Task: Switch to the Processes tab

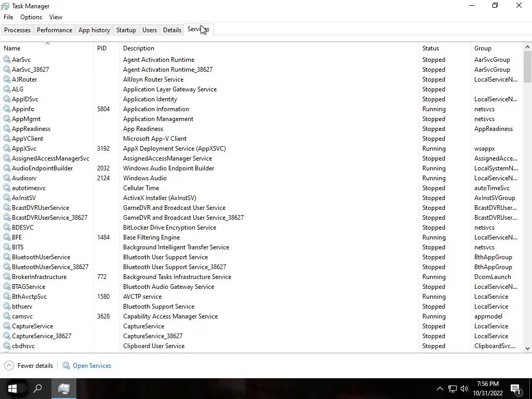Action: point(17,30)
